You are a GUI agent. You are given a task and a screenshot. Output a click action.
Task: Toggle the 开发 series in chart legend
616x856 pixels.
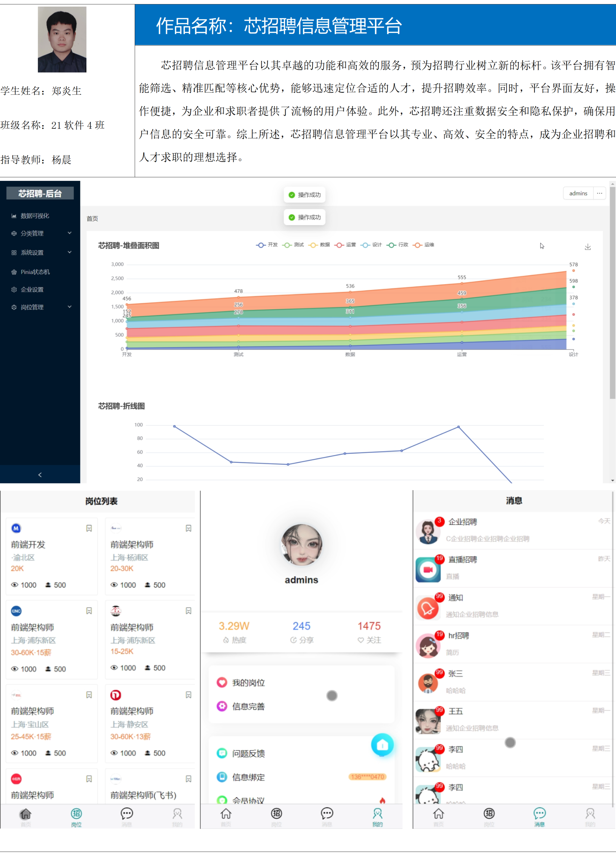click(267, 245)
